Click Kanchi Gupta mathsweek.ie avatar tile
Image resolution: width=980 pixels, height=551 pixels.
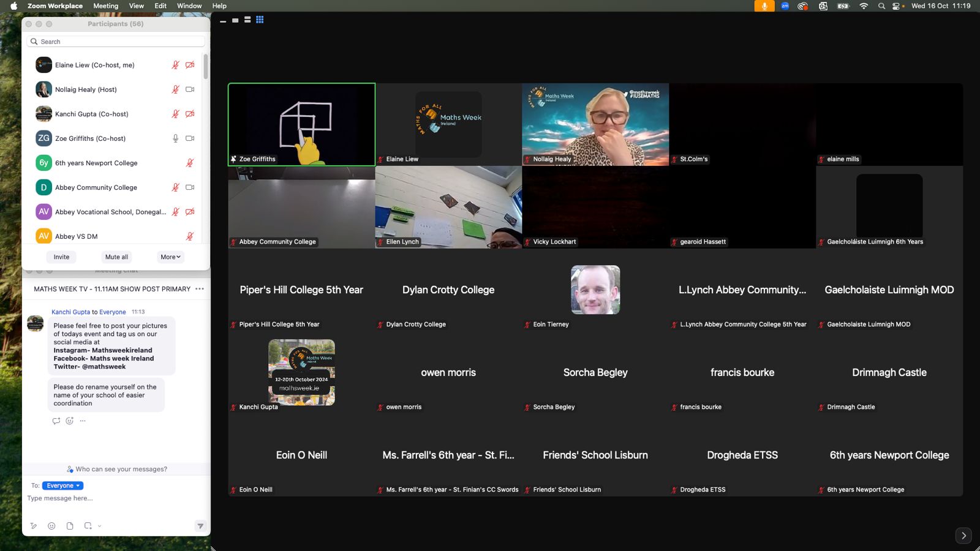pyautogui.click(x=301, y=372)
